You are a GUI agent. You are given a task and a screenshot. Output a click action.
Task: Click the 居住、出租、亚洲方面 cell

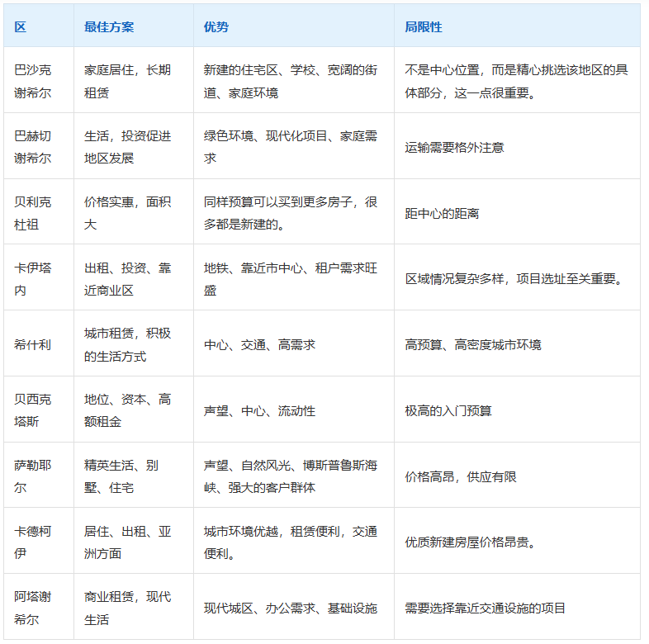(134, 541)
